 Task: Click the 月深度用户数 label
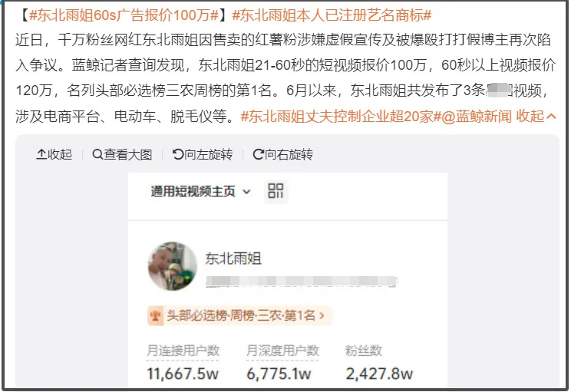[x=282, y=351]
